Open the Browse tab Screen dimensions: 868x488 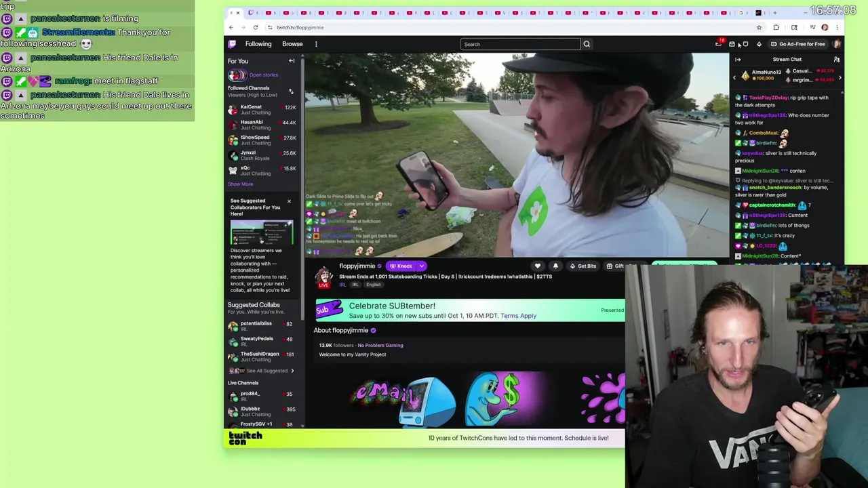pos(292,44)
